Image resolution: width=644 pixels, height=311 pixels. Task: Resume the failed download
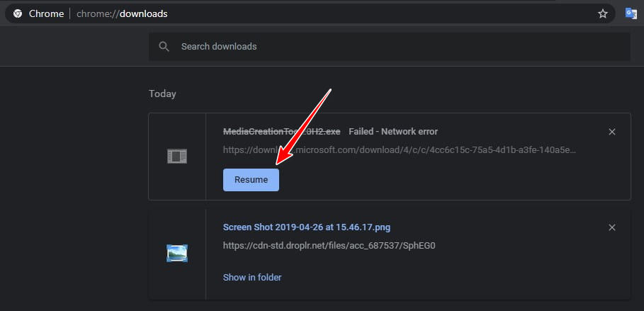(x=251, y=180)
